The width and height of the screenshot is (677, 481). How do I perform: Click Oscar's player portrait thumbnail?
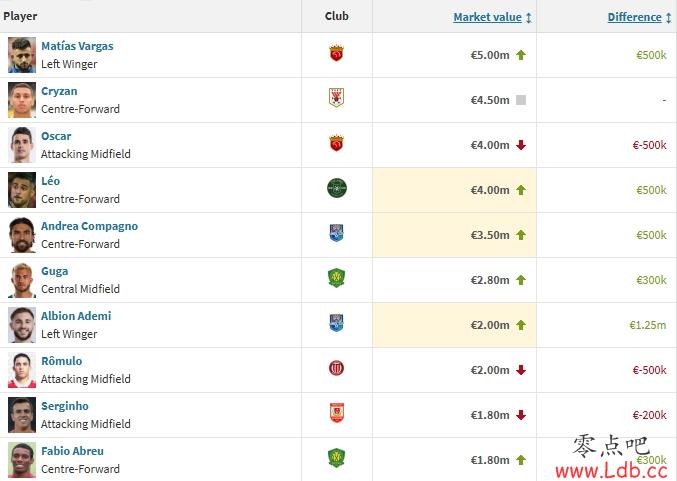point(22,145)
